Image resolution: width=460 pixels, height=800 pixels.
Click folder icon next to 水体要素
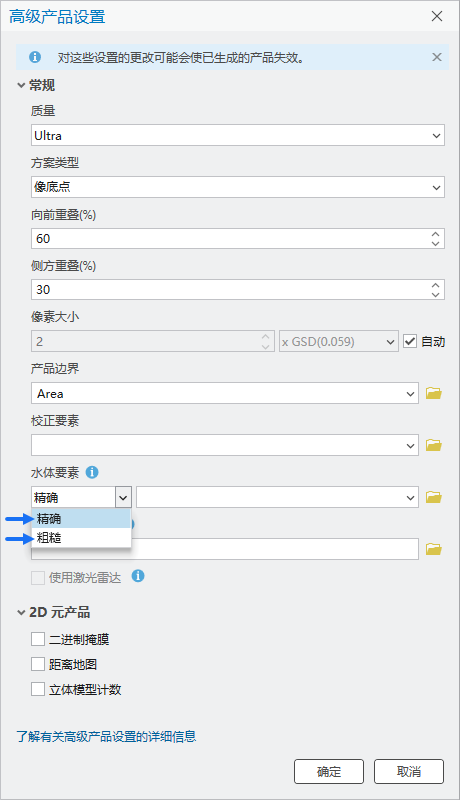pyautogui.click(x=433, y=497)
